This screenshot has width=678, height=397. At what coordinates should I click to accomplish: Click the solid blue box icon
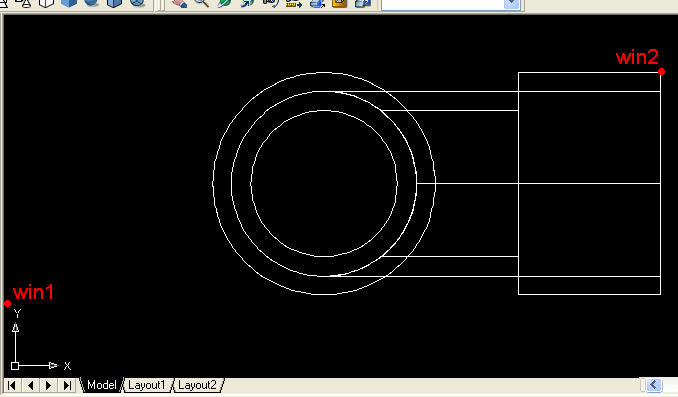69,3
